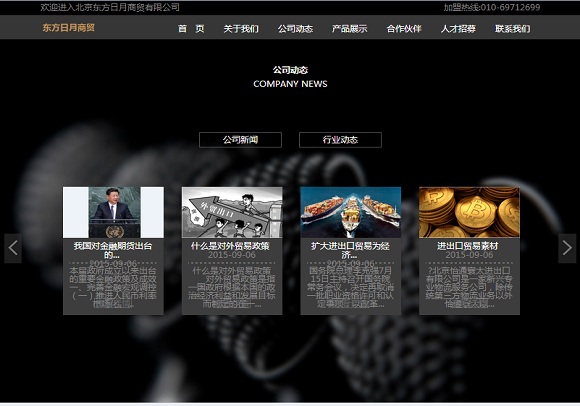The height and width of the screenshot is (406, 580).
Task: Click the date under 进出口贸易素材
Action: pos(469,255)
